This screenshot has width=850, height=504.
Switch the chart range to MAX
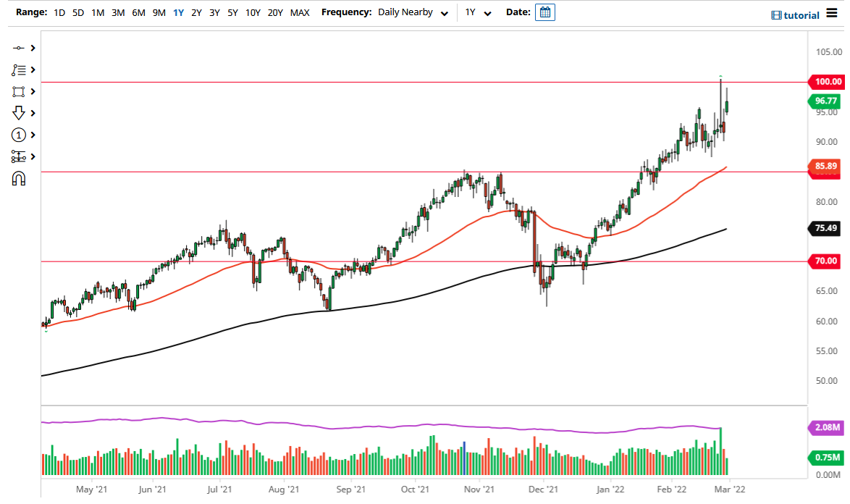(300, 12)
